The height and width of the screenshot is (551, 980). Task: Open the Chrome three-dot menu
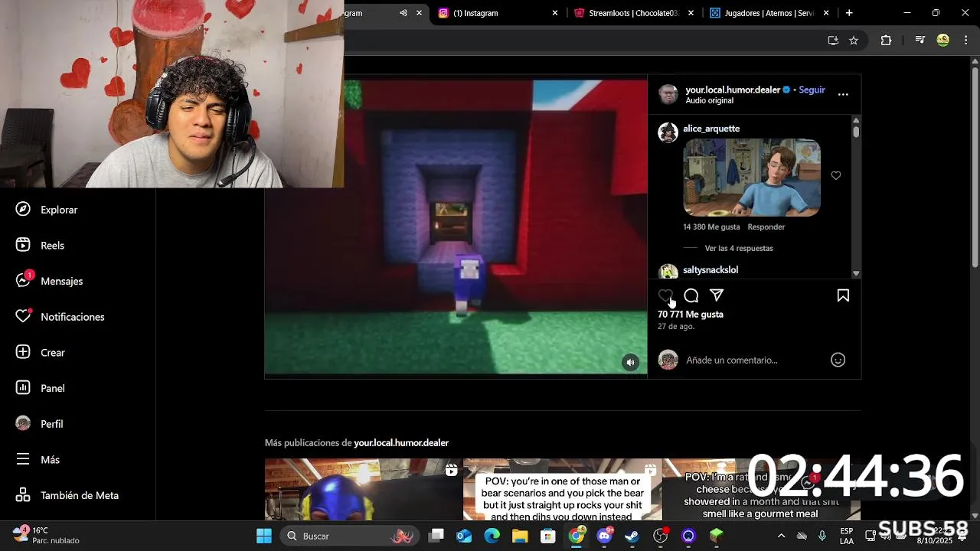click(965, 41)
